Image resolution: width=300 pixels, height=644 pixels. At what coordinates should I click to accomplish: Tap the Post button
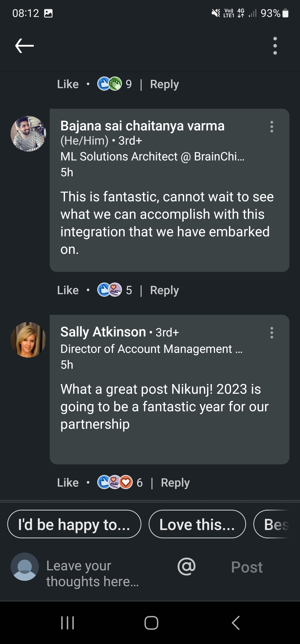247,567
